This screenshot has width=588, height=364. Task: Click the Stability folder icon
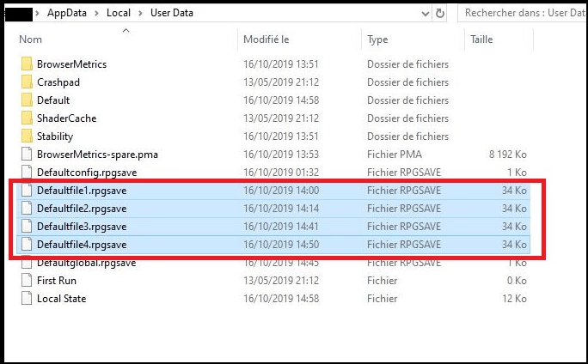pyautogui.click(x=27, y=136)
